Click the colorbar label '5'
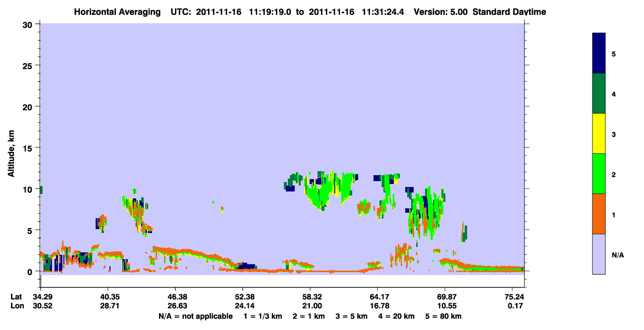The height and width of the screenshot is (330, 644). tap(614, 53)
